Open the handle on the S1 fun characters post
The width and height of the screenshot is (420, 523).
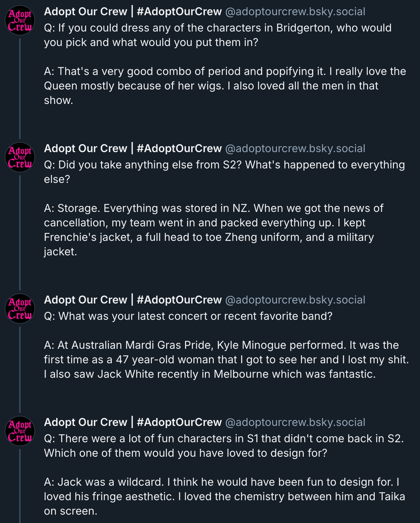295,422
